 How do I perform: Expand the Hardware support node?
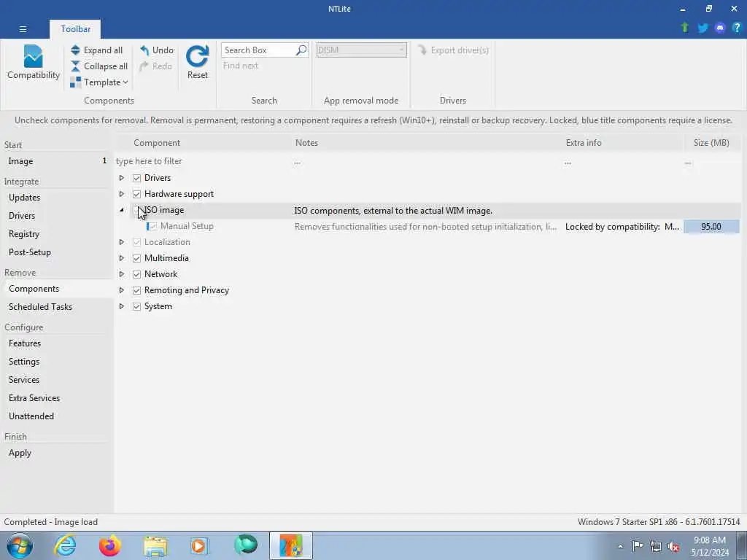click(122, 194)
